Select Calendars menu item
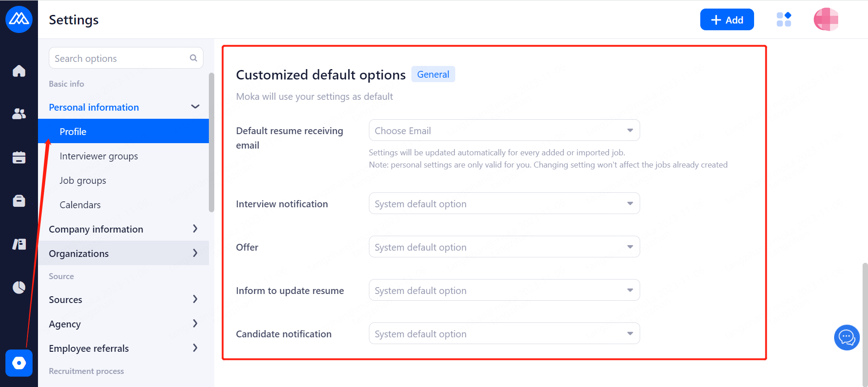 [x=80, y=205]
